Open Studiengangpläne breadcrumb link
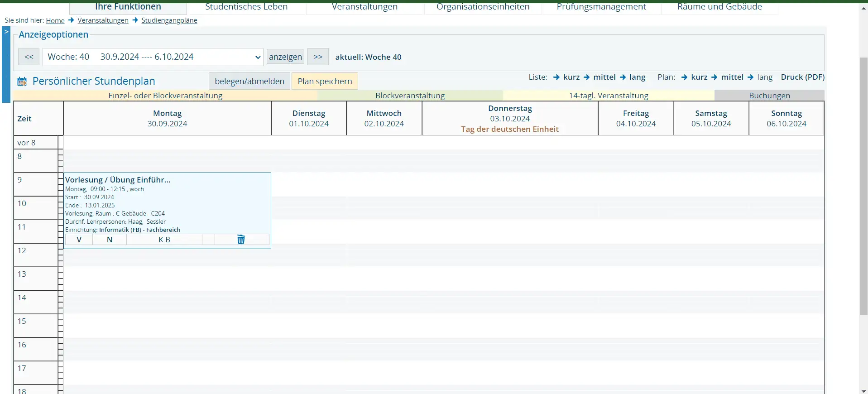 tap(169, 20)
